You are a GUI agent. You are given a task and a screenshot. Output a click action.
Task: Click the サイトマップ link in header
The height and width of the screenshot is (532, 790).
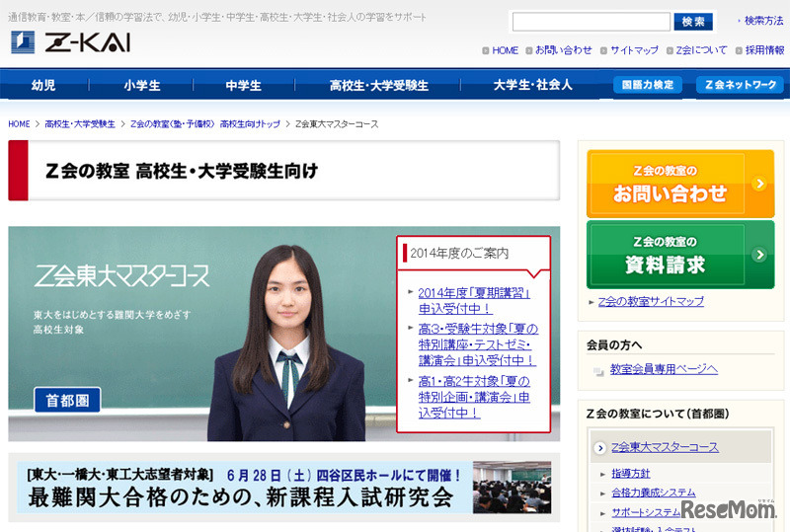click(634, 50)
